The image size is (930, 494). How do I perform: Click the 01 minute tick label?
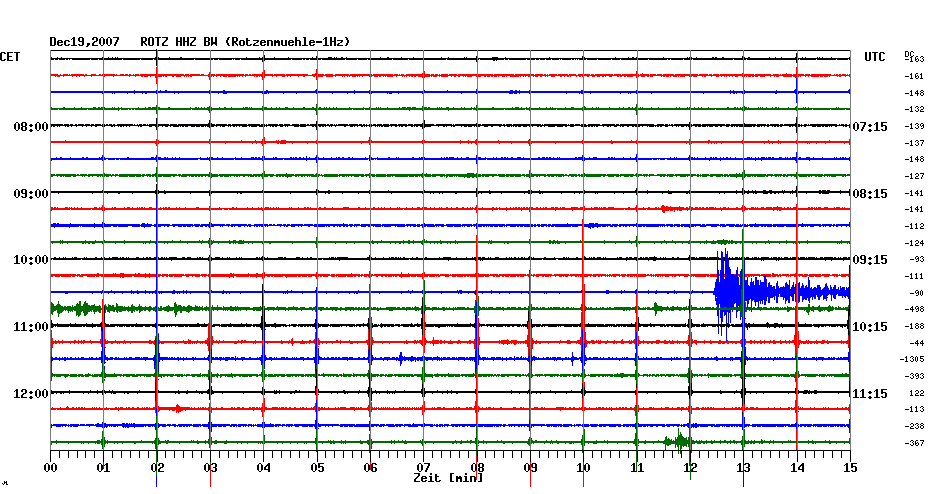(x=104, y=468)
